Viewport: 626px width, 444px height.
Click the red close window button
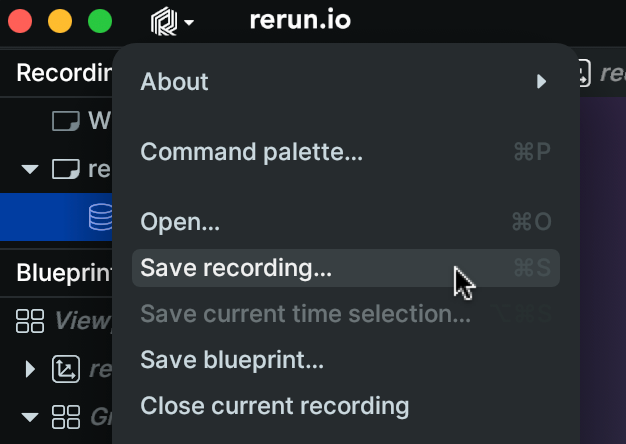click(20, 21)
